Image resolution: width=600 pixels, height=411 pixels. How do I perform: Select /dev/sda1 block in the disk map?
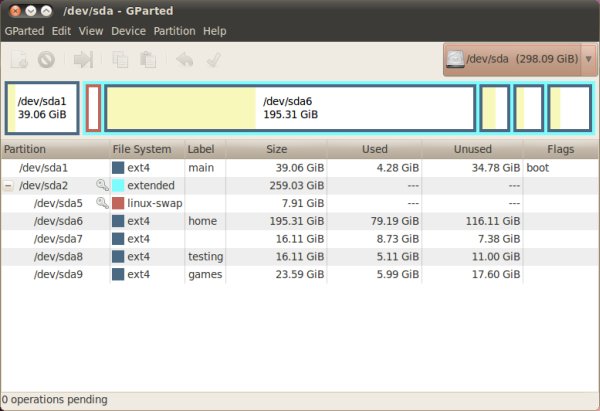[x=42, y=108]
